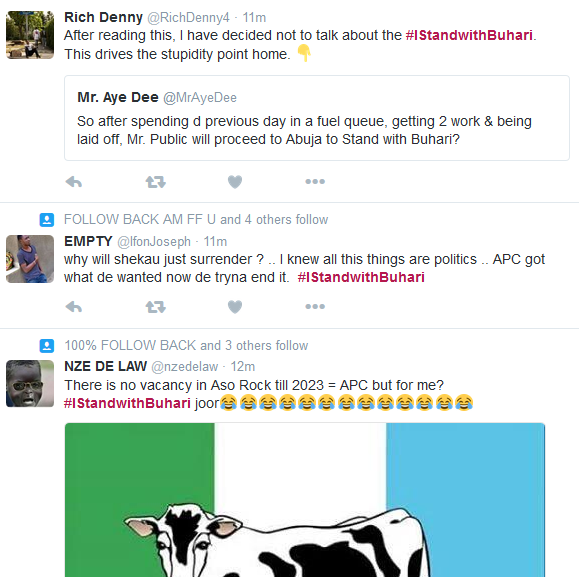The image size is (579, 579).
Task: Like EMPTY's tweet with the heart icon
Action: point(235,306)
